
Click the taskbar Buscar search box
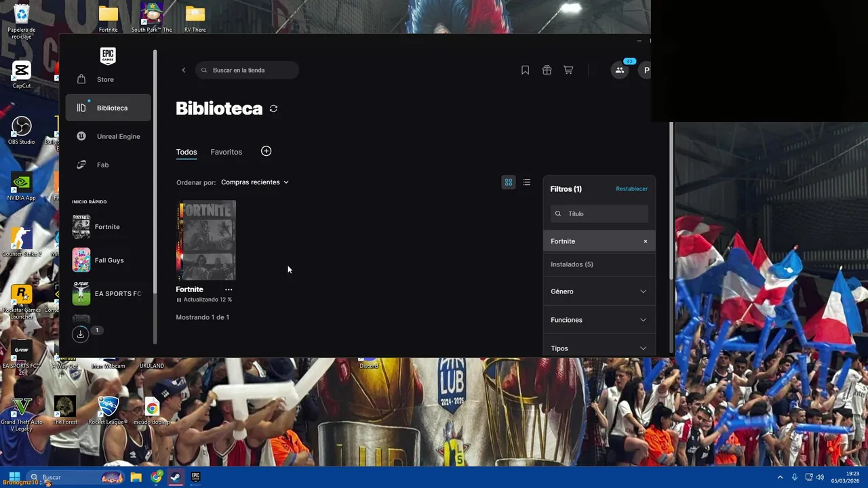pyautogui.click(x=76, y=477)
